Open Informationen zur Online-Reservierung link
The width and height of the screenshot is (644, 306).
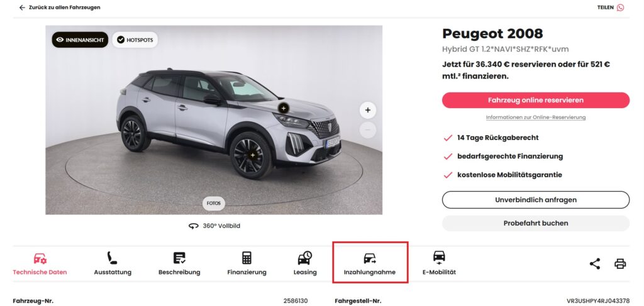[535, 117]
